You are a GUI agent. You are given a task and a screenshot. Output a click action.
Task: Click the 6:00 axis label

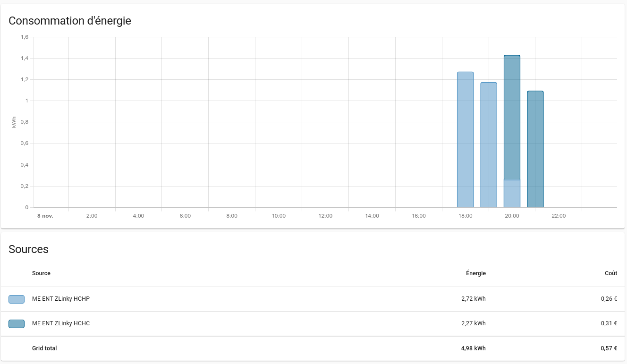[185, 216]
